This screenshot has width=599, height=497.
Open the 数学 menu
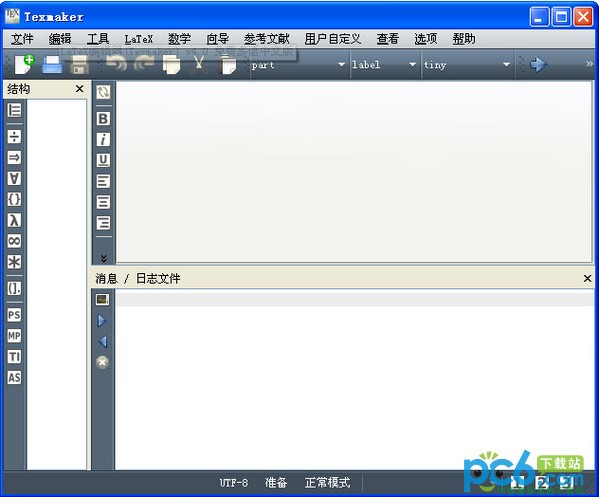click(x=180, y=39)
